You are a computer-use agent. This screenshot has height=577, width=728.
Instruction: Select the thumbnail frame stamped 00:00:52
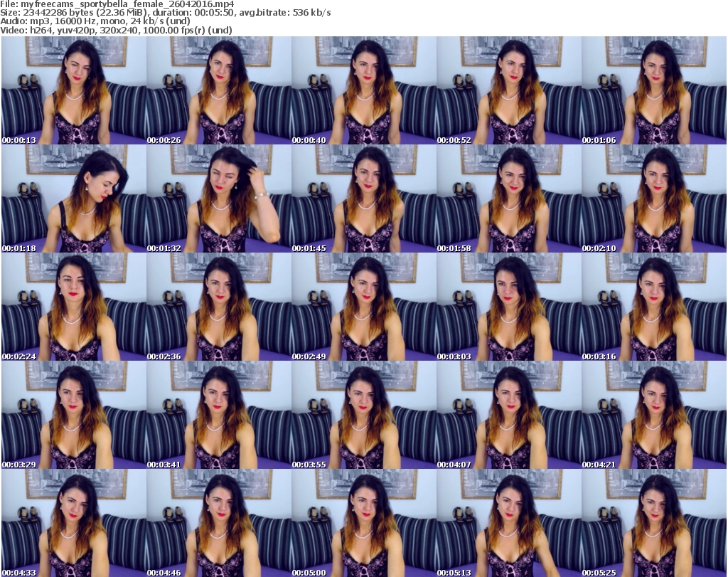point(509,90)
